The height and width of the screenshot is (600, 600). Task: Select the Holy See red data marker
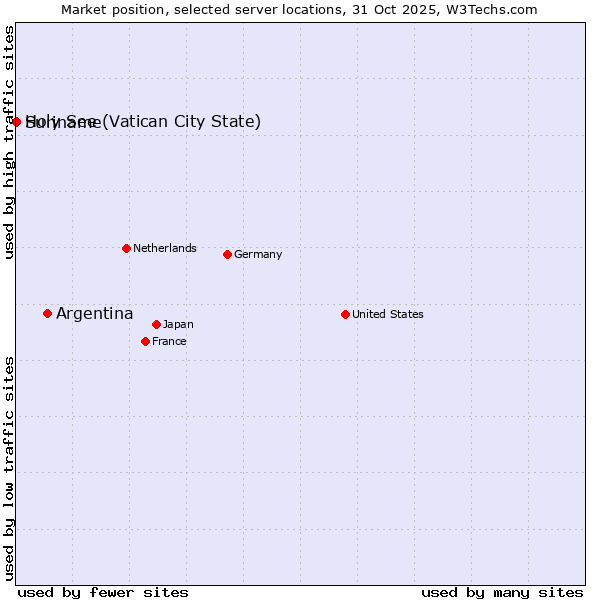pos(16,122)
